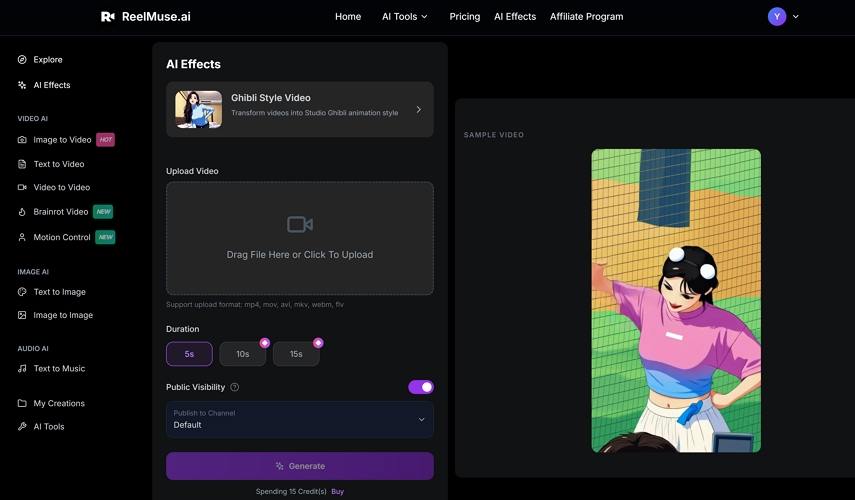Click the sample video preview
This screenshot has width=855, height=500.
tap(676, 300)
